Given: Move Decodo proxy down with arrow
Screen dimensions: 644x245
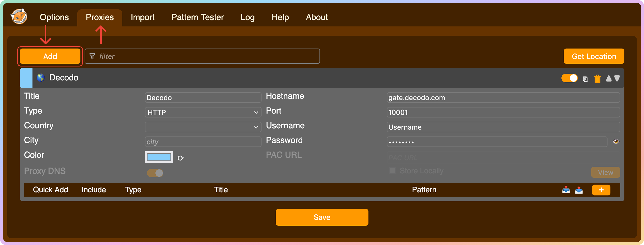Looking at the screenshot, I should (617, 78).
